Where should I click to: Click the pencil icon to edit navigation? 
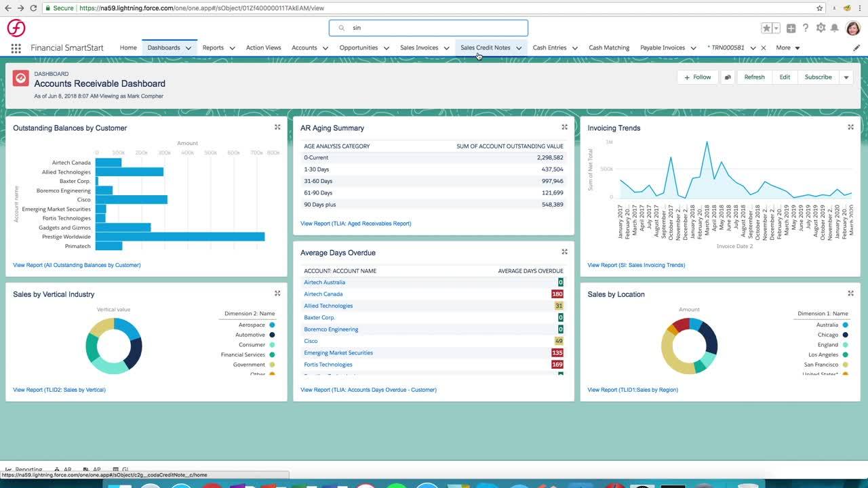(x=856, y=48)
